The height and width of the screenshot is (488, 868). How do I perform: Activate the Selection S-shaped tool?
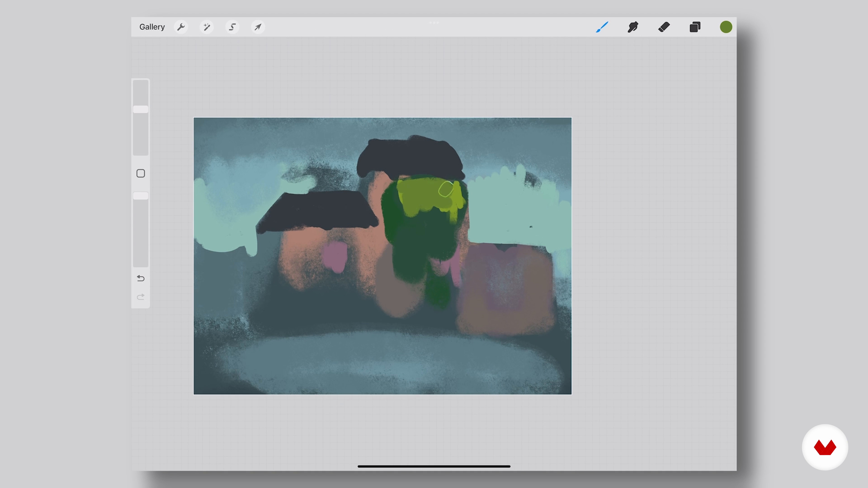(x=233, y=27)
